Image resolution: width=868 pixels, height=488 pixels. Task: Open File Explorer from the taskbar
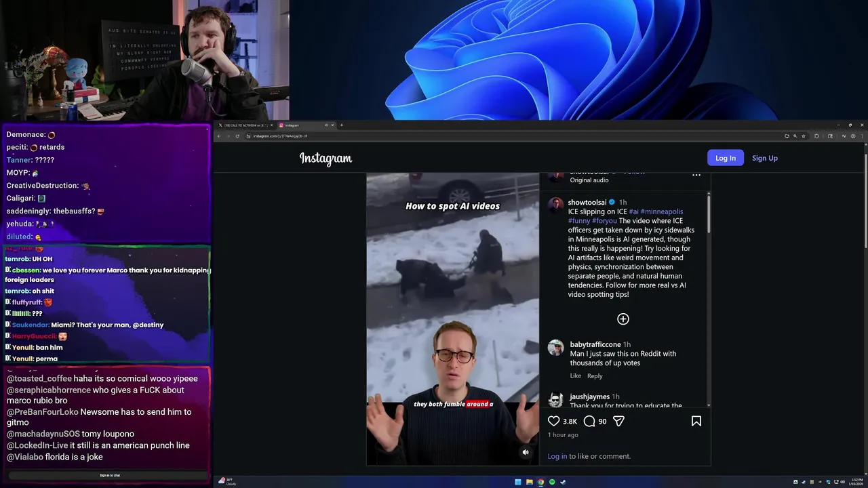point(529,482)
